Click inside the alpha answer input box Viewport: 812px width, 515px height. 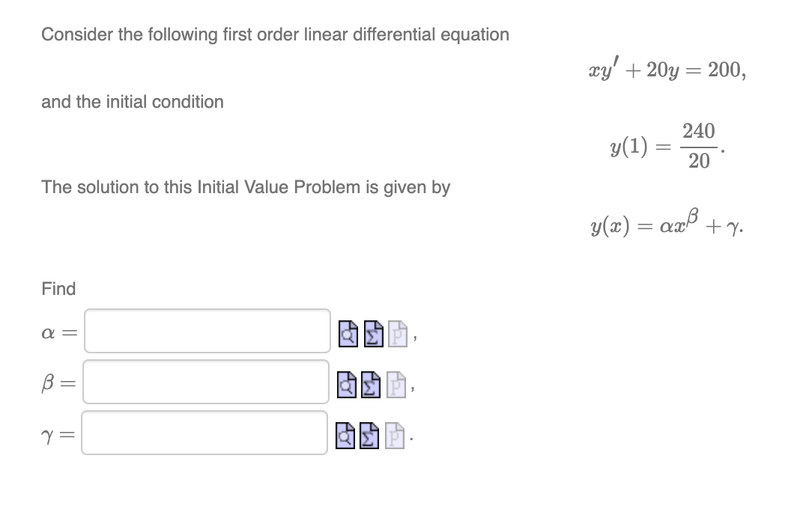coord(207,332)
